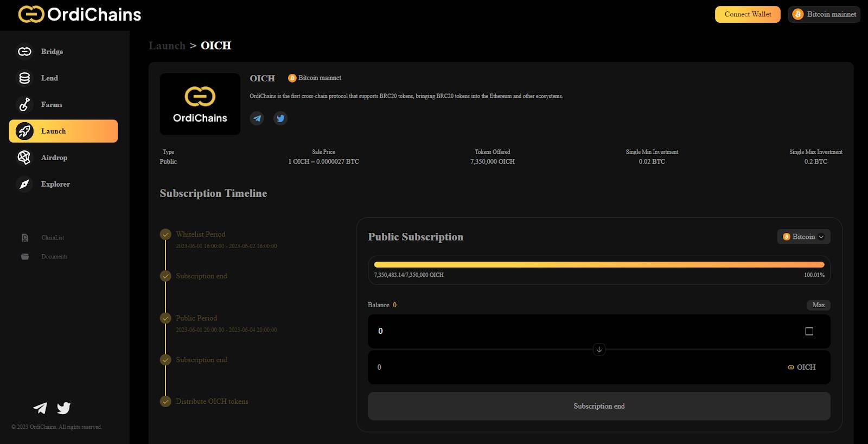
Task: Click the Bridge icon in sidebar
Action: (24, 52)
